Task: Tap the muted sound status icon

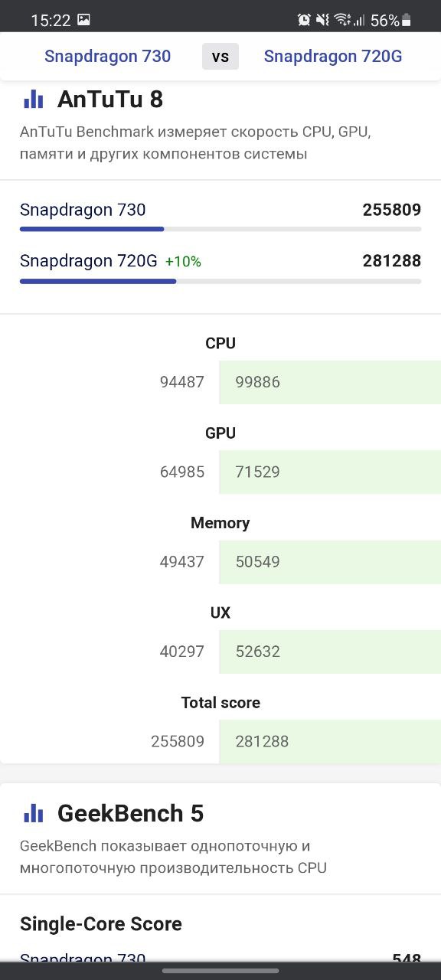Action: click(x=323, y=20)
